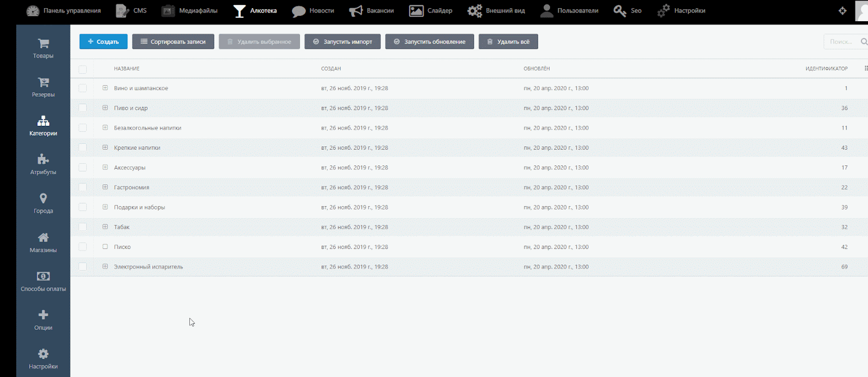Sort by the ОБНОВЛЁН column header
868x377 pixels.
pyautogui.click(x=537, y=69)
